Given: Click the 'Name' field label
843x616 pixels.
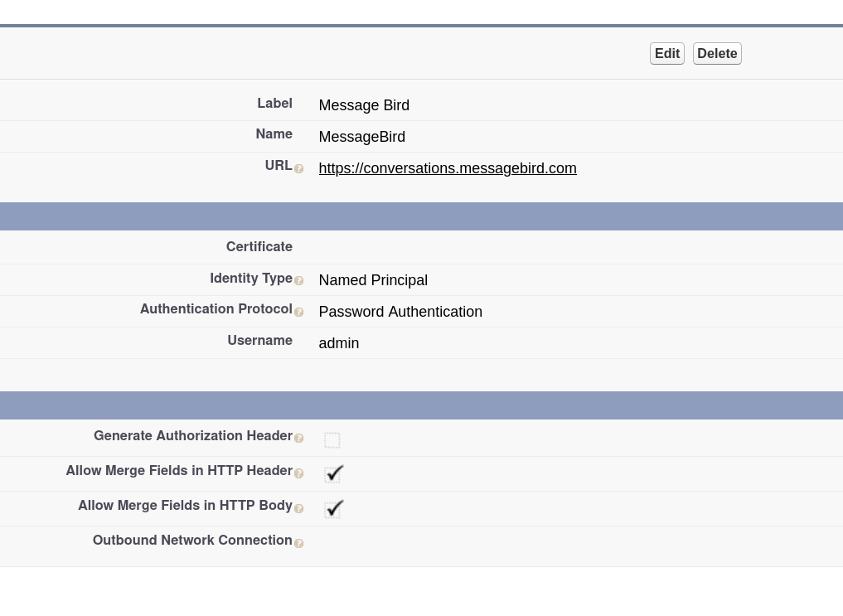Looking at the screenshot, I should pyautogui.click(x=274, y=133).
